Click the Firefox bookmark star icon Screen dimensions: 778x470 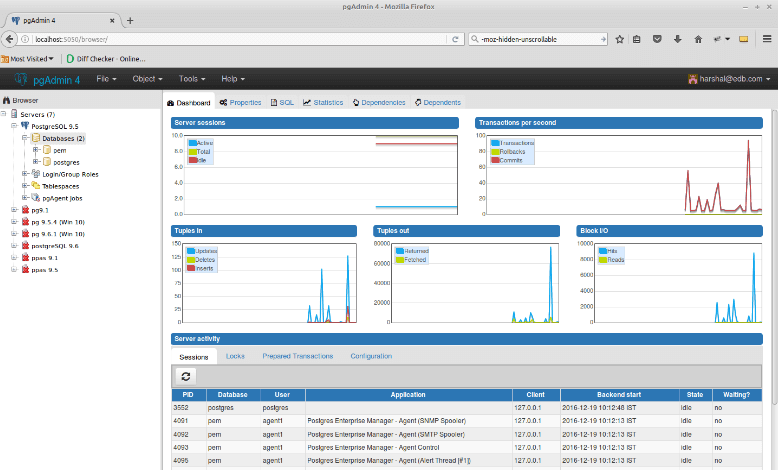coord(620,39)
